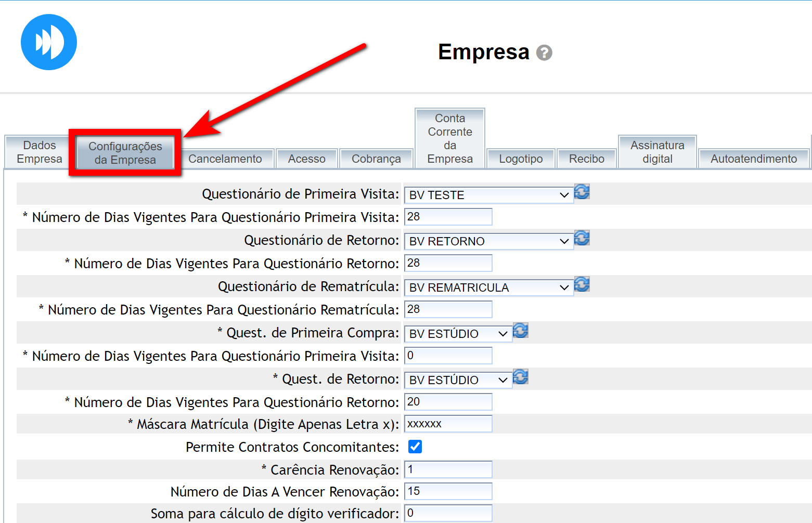
Task: Refresh the Questionário de Rematrícula list
Action: pos(582,284)
